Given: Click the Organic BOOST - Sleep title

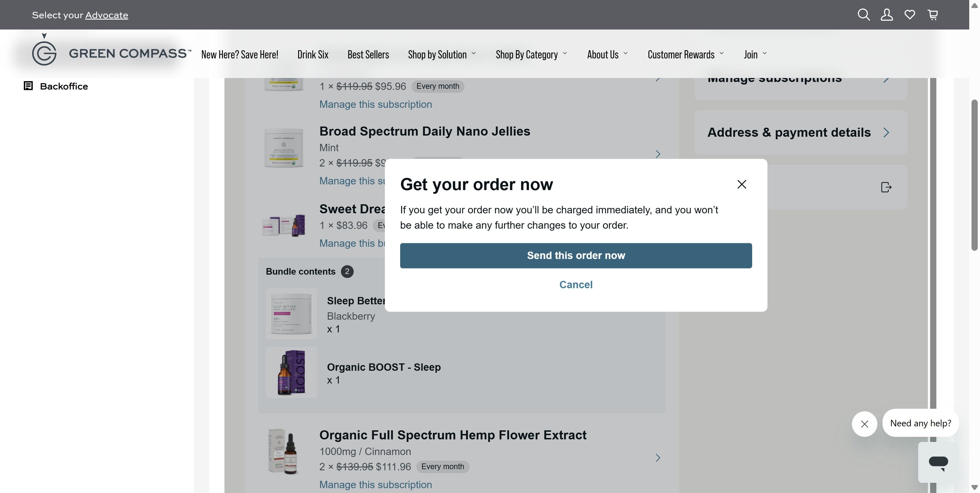Looking at the screenshot, I should coord(384,367).
